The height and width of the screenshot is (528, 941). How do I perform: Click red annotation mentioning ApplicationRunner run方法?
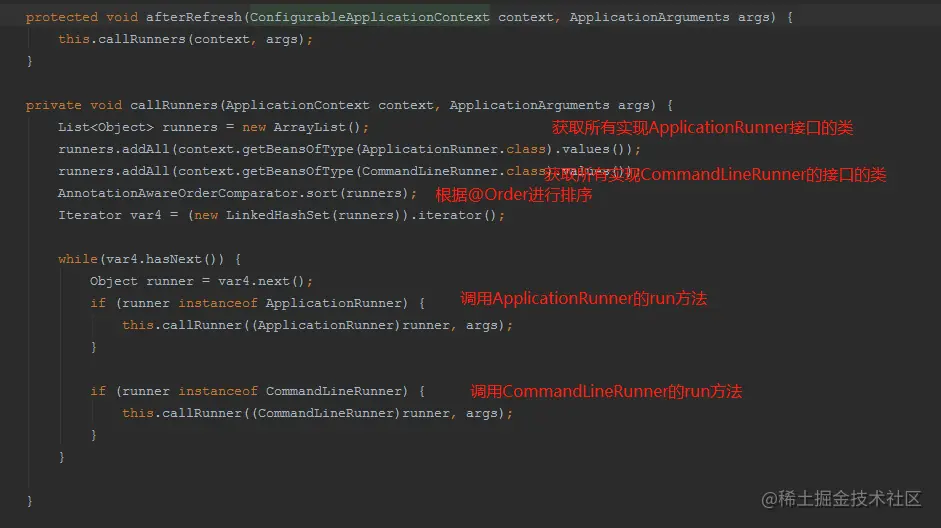point(583,299)
